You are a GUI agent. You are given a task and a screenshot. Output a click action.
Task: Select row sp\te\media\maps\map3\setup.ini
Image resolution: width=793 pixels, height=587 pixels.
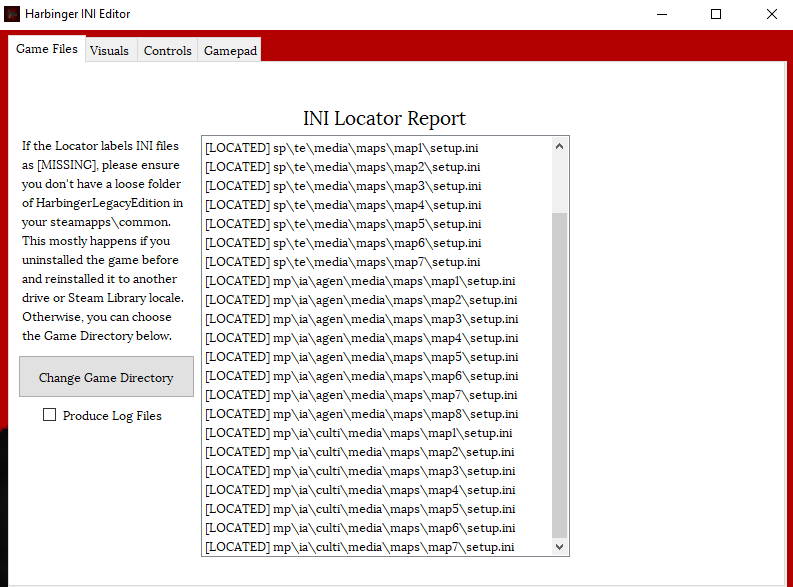click(377, 186)
